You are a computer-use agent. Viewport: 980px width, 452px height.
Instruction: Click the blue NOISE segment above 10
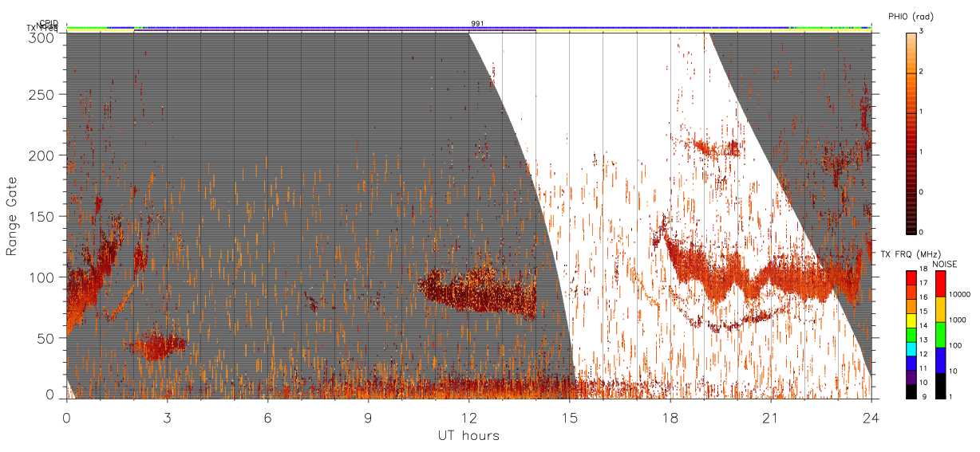coord(941,360)
